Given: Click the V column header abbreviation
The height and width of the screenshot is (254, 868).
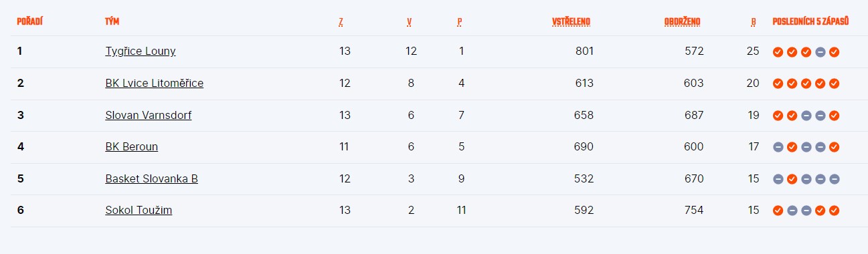Looking at the screenshot, I should click(x=409, y=21).
